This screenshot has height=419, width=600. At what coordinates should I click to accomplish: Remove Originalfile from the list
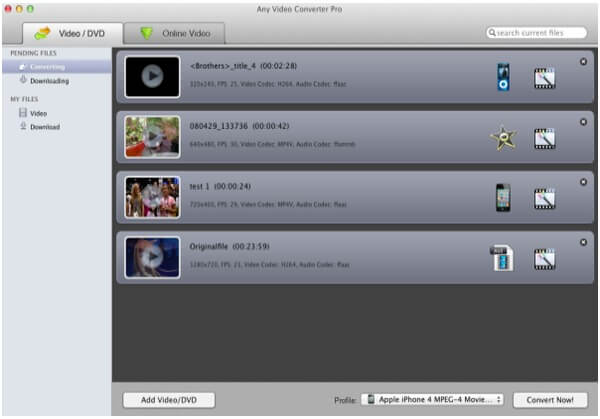(583, 242)
